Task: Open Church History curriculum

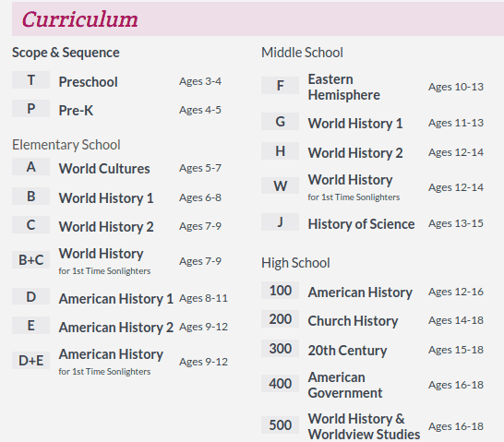Action: [x=353, y=321]
